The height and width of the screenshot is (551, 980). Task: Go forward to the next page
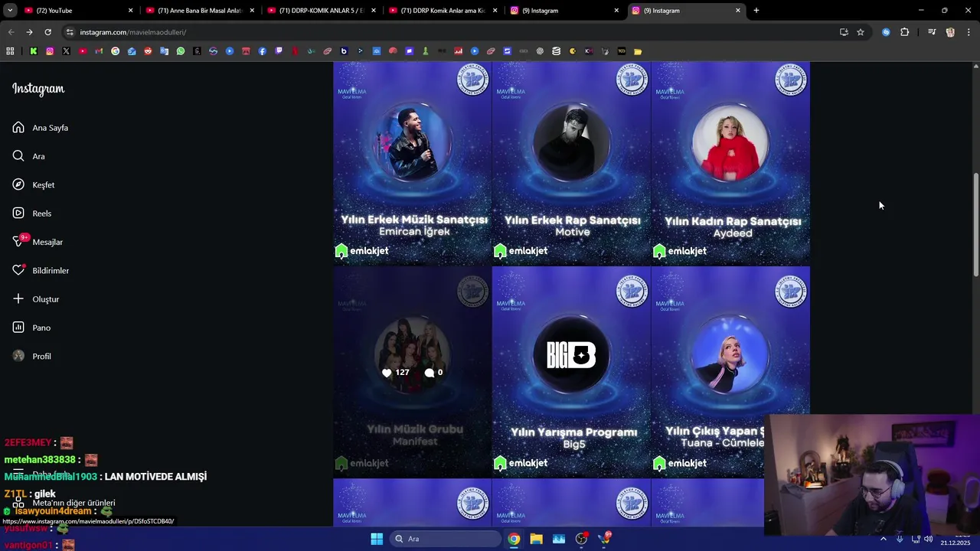(x=29, y=32)
